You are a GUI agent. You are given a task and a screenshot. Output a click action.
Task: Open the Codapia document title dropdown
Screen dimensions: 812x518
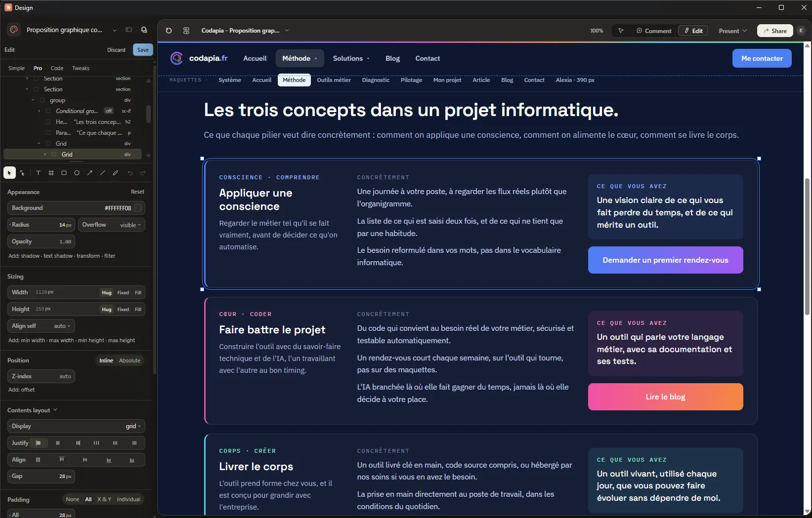[287, 31]
